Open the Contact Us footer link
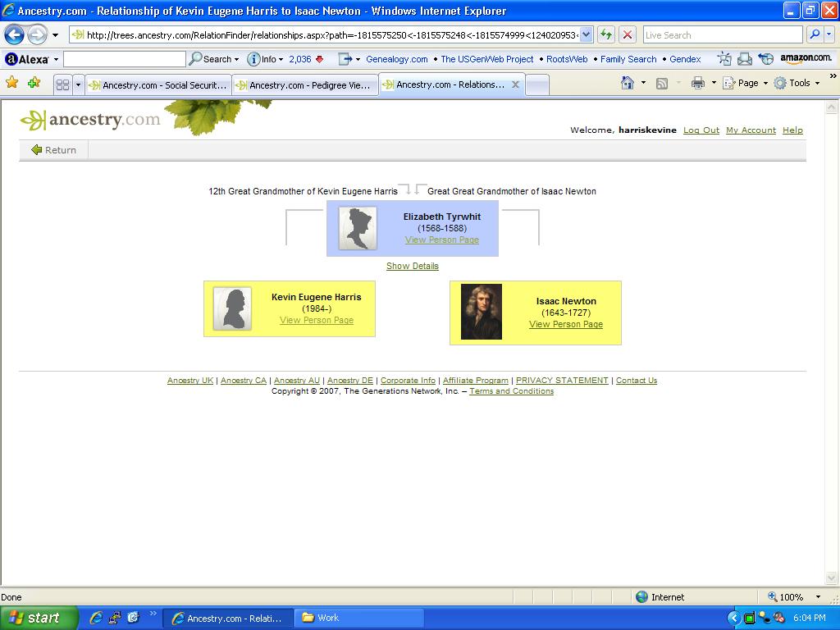The width and height of the screenshot is (840, 630). coord(637,381)
